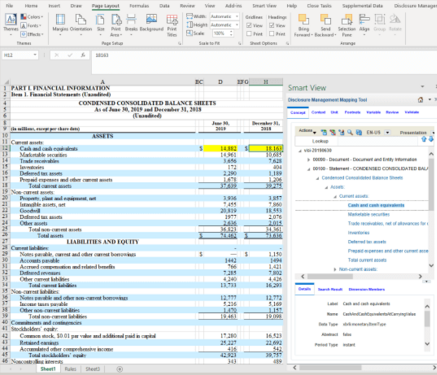Click the magnifying glass search icon in mapping toolbar
This screenshot has width=437, height=375.
point(350,132)
